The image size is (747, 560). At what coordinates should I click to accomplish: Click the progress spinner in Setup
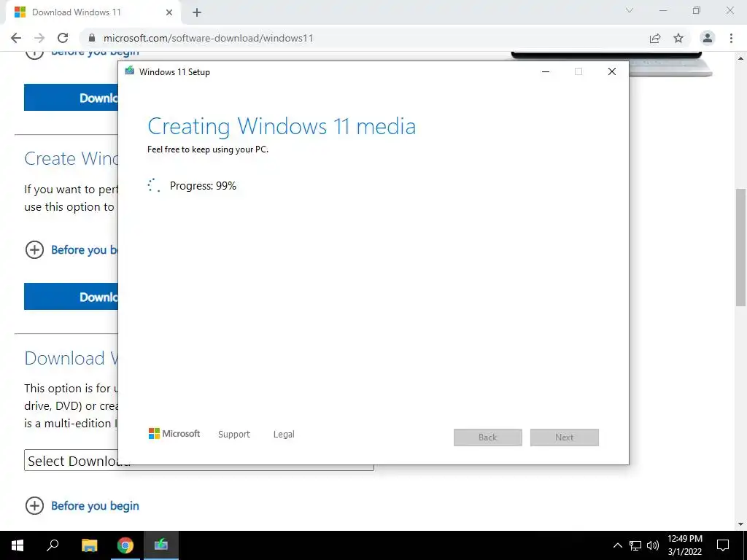click(x=153, y=185)
